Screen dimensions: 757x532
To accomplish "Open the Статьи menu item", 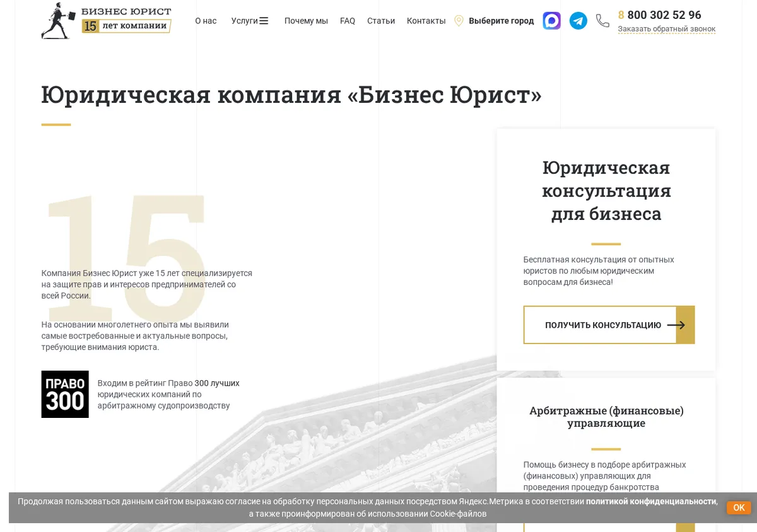I will tap(381, 21).
